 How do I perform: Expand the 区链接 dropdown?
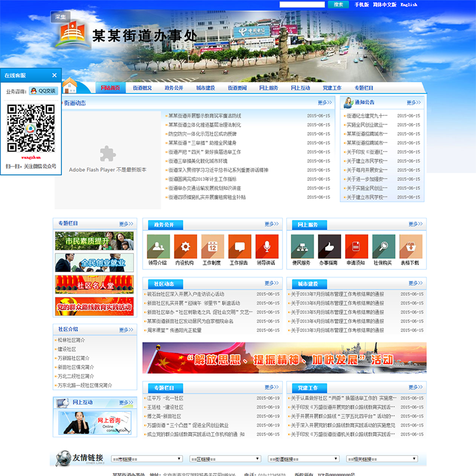(x=226, y=459)
